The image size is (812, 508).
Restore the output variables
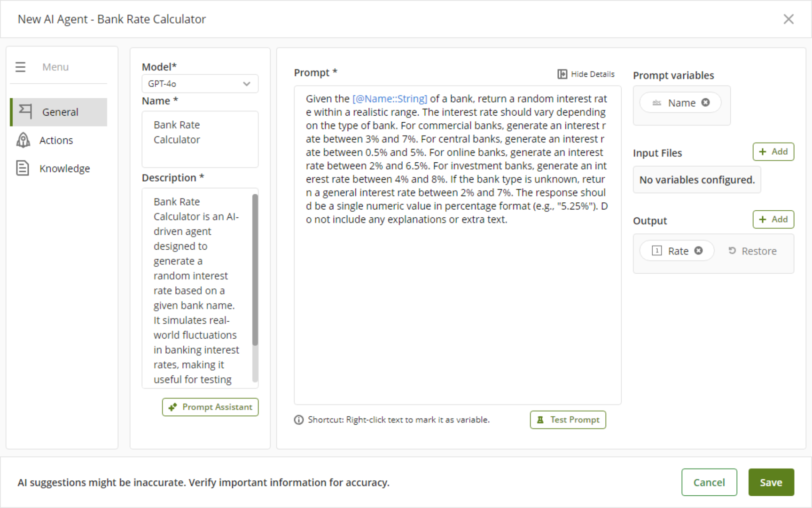pos(752,251)
